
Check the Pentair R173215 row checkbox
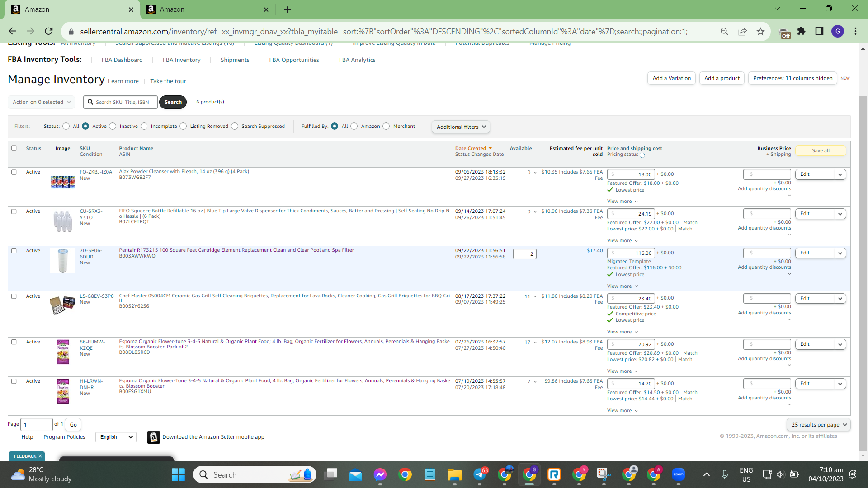[x=14, y=251]
